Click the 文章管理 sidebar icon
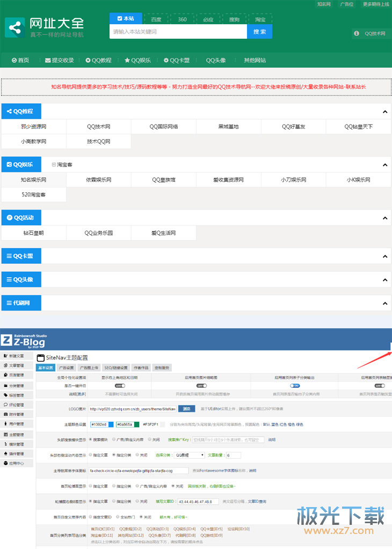 (5, 365)
